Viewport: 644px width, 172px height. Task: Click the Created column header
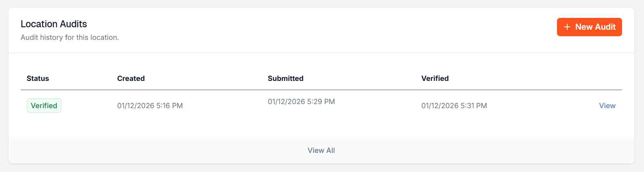pos(131,78)
